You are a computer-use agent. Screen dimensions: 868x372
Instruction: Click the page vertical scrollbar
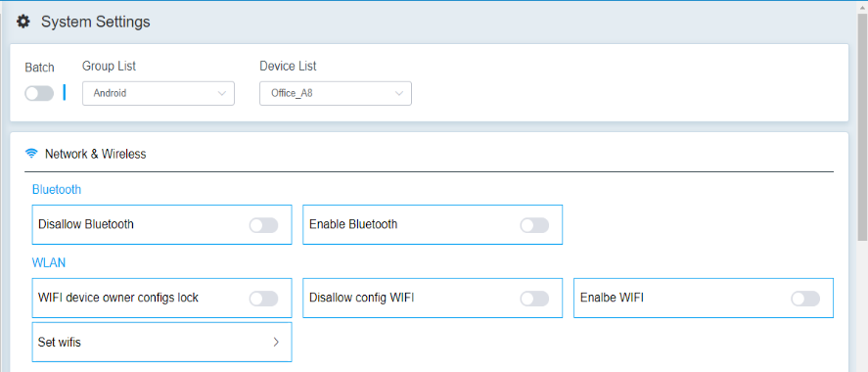[862, 126]
